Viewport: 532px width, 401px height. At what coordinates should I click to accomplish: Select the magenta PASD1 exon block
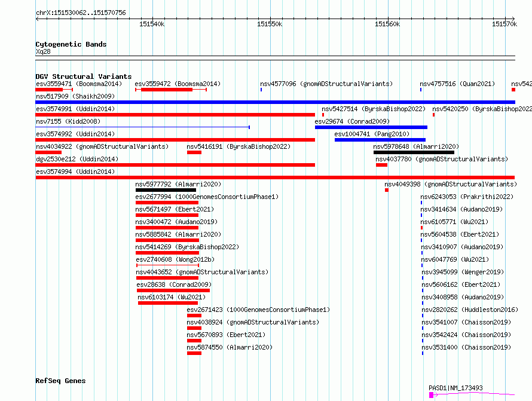pyautogui.click(x=431, y=395)
